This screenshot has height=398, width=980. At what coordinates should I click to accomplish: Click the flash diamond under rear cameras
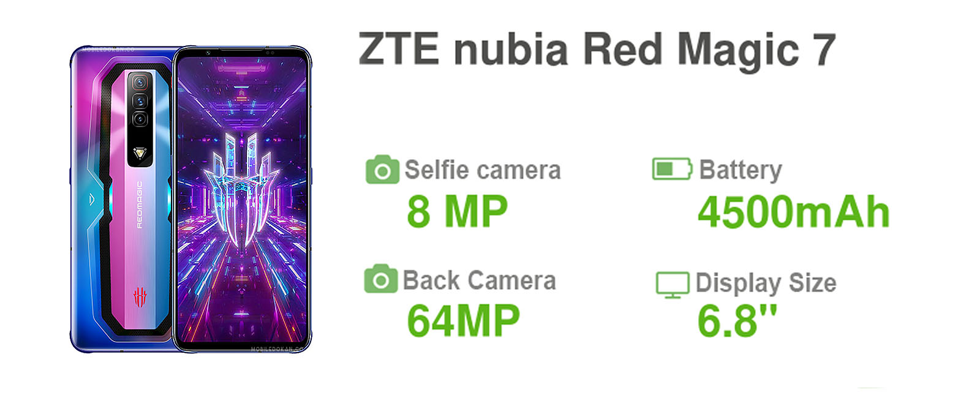tap(140, 154)
